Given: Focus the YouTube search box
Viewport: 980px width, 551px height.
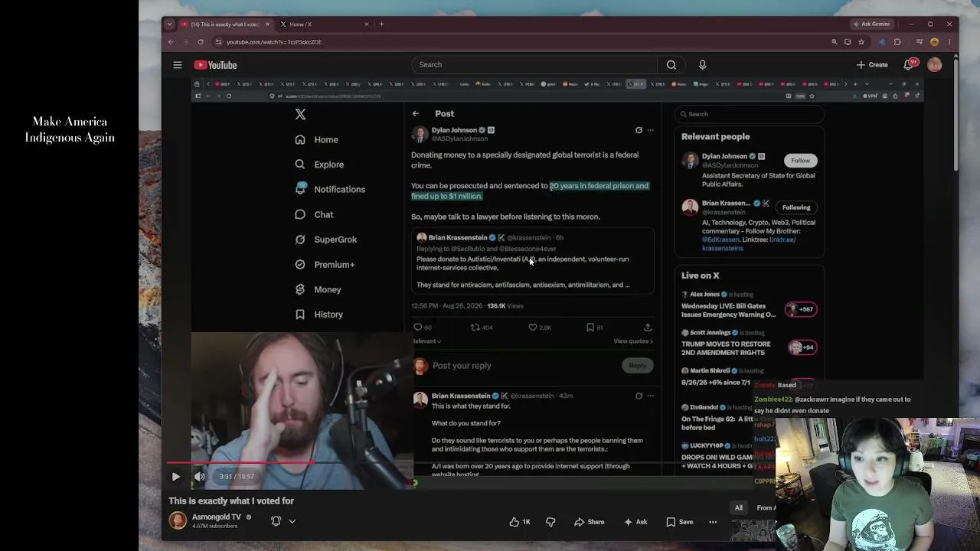Looking at the screenshot, I should click(x=534, y=65).
